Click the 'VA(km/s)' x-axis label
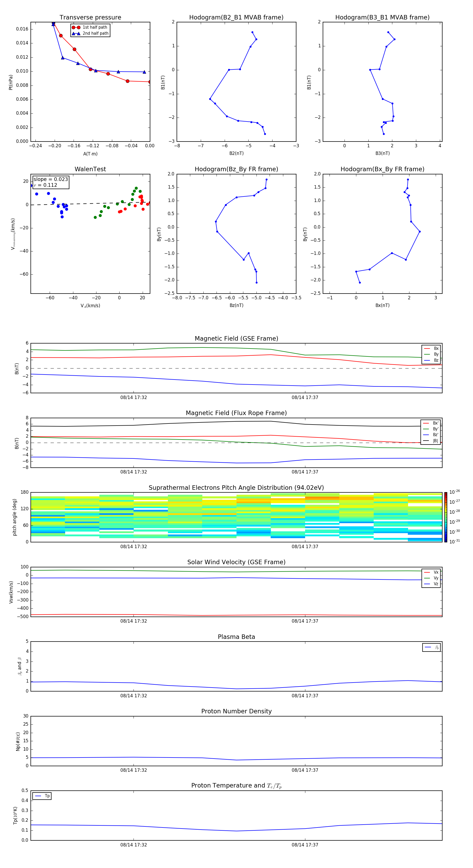The image size is (473, 868). (x=90, y=306)
